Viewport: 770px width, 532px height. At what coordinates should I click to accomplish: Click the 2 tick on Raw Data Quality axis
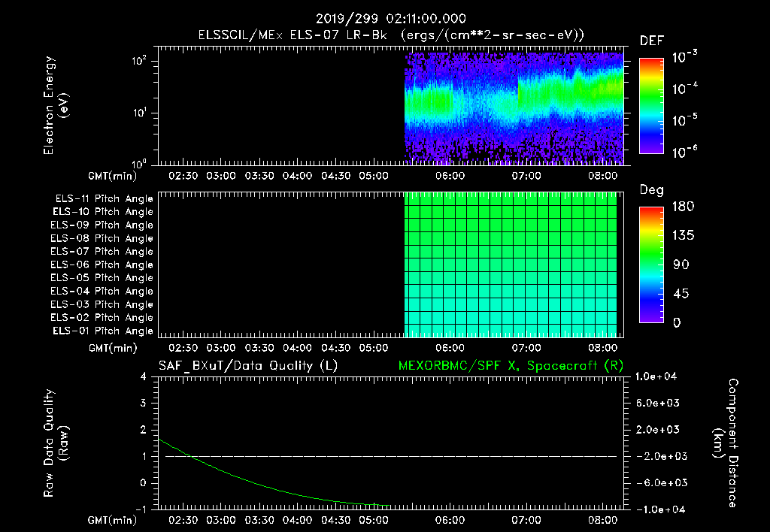[144, 429]
